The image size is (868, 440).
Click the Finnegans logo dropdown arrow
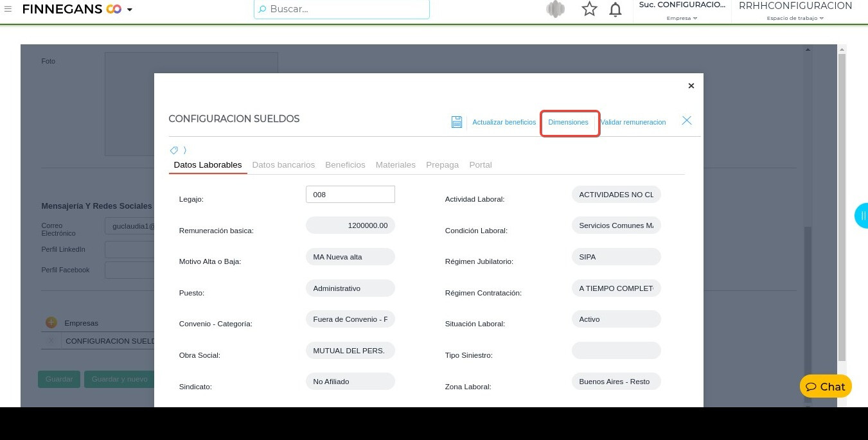pyautogui.click(x=130, y=10)
